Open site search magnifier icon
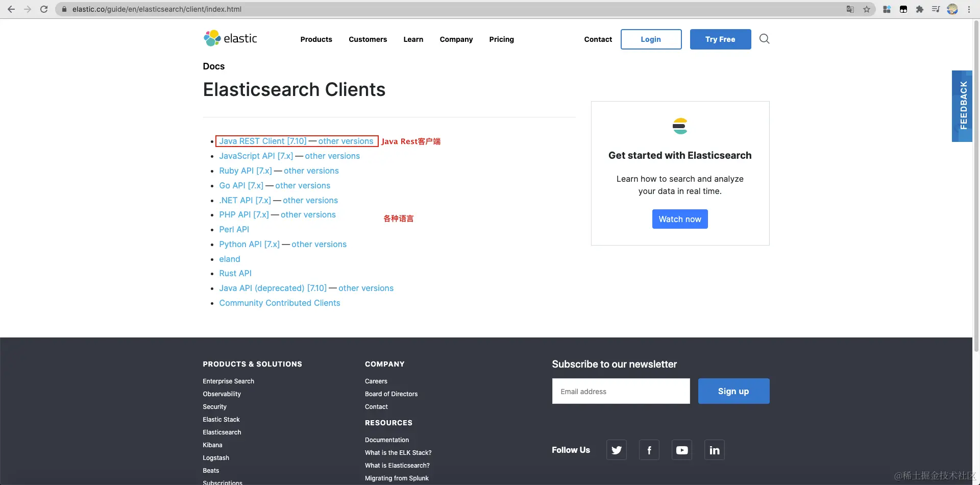The image size is (980, 485). (x=764, y=39)
